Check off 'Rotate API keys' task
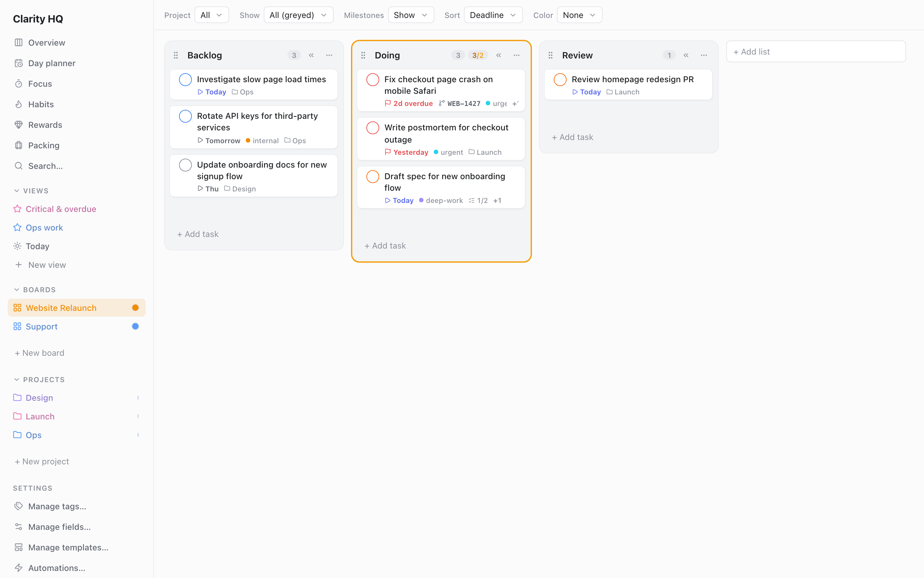924x578 pixels. (x=185, y=116)
